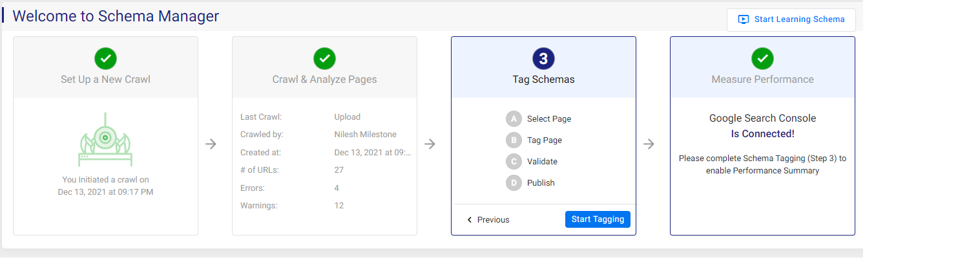The width and height of the screenshot is (980, 275).
Task: Click the truncated Created at date value
Action: [x=372, y=153]
